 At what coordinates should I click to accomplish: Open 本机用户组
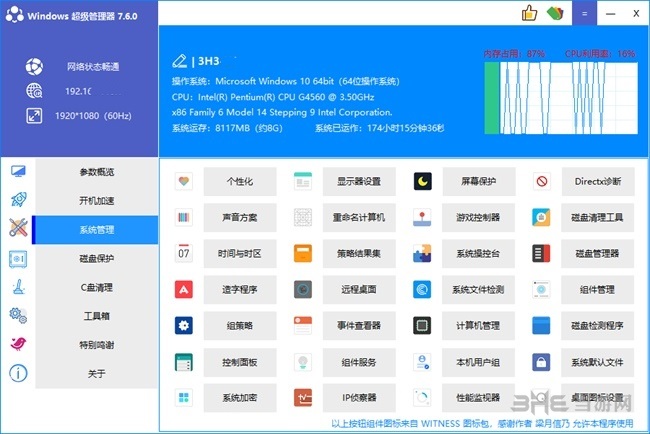[x=478, y=362]
